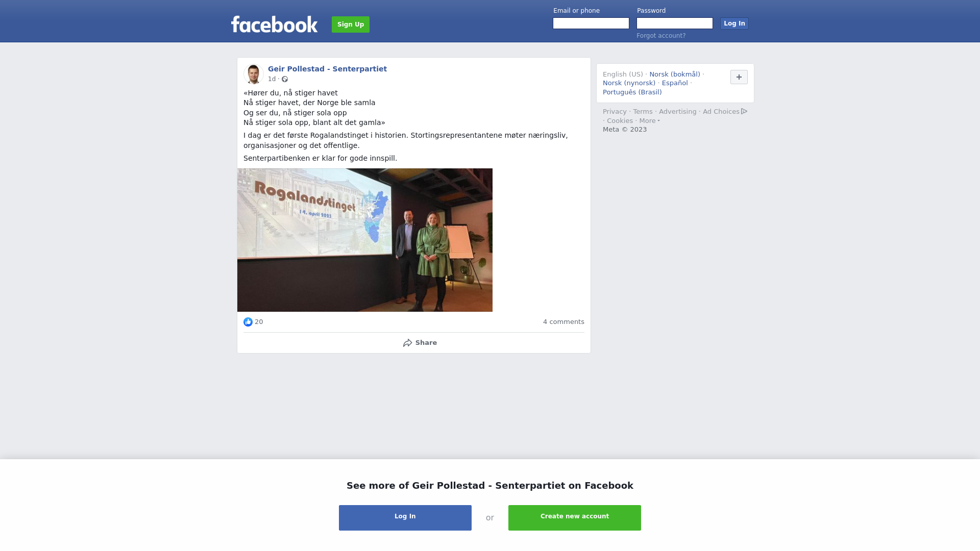Open Geir Pollestad's profile picture
The width and height of the screenshot is (980, 551).
point(253,74)
